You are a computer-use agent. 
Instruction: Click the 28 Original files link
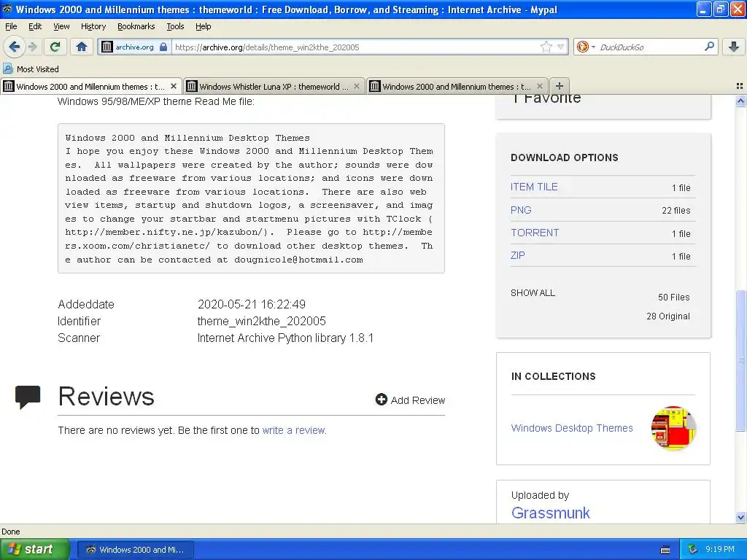pos(668,316)
